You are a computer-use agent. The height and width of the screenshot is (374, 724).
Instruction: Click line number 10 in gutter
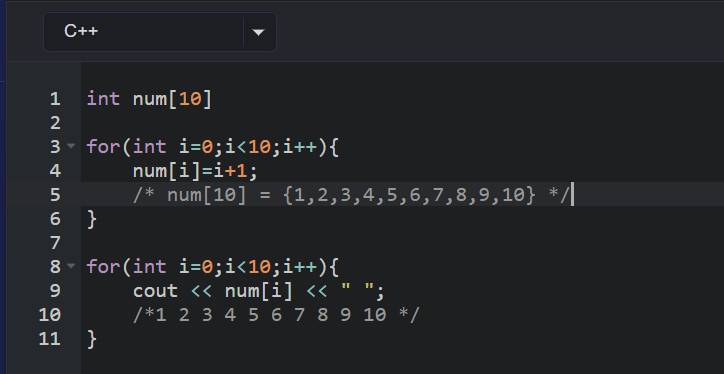click(50, 314)
